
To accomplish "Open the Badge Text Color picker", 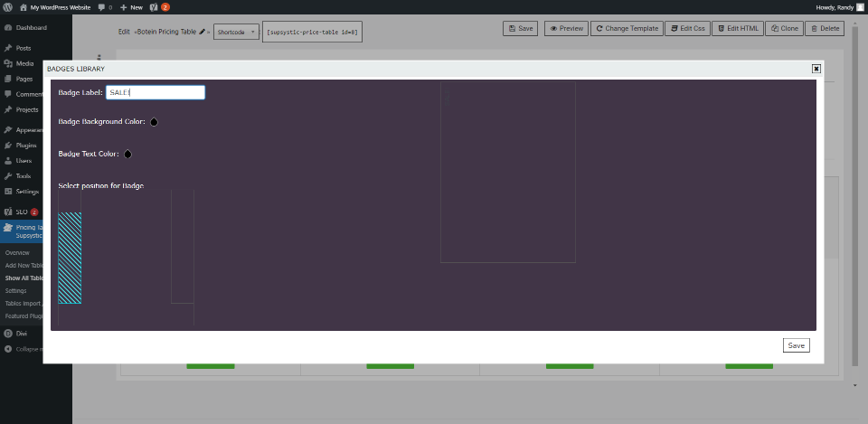I will 127,154.
